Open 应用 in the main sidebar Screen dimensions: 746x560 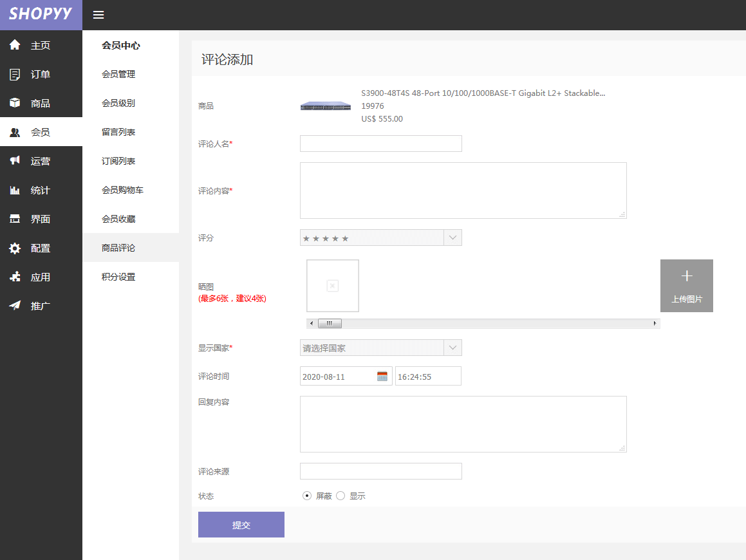[x=41, y=277]
